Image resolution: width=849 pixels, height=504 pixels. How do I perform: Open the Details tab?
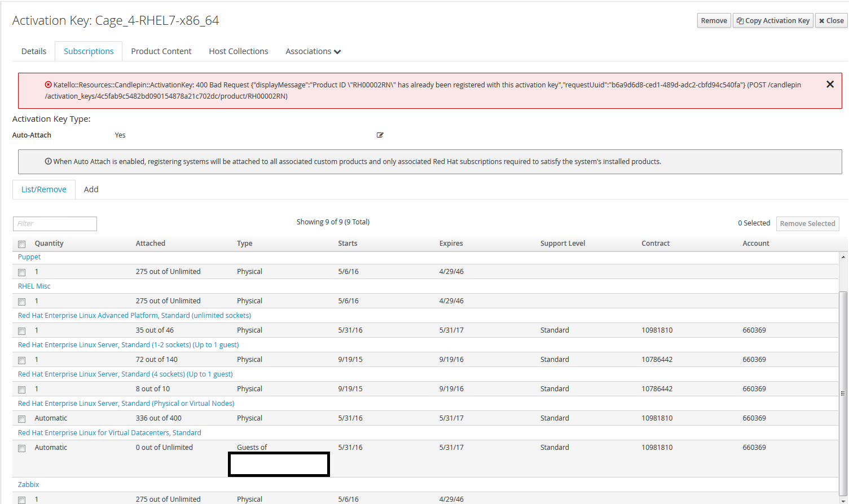(34, 51)
